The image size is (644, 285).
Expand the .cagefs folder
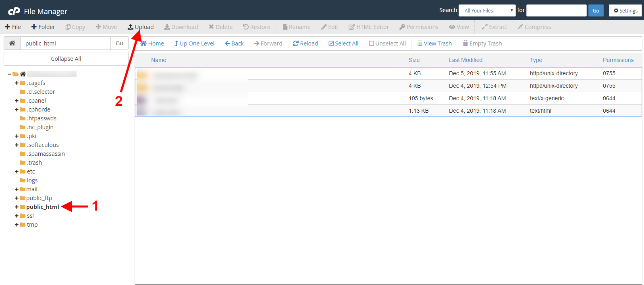point(17,83)
